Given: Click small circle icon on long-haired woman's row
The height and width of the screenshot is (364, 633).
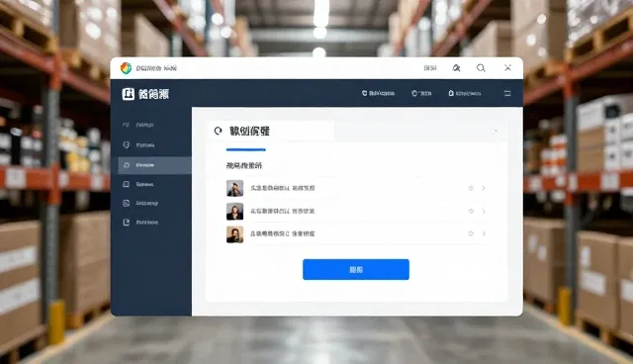Looking at the screenshot, I should click(x=471, y=211).
